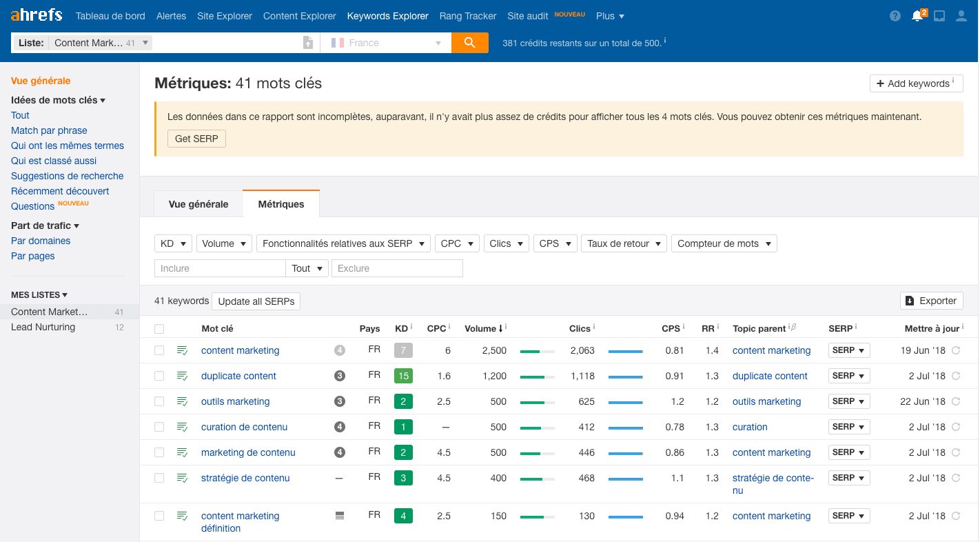Check the content marketing définition row checkbox
The image size is (980, 542).
pyautogui.click(x=159, y=516)
